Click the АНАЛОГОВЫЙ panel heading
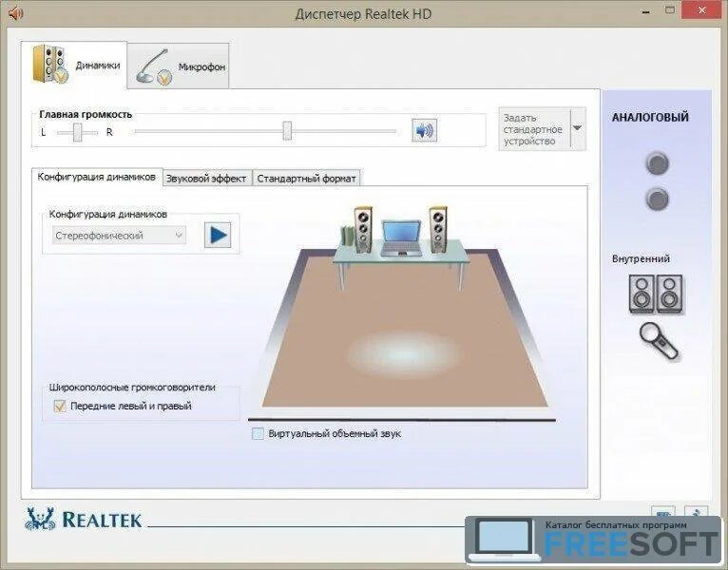The image size is (728, 570). (x=650, y=117)
